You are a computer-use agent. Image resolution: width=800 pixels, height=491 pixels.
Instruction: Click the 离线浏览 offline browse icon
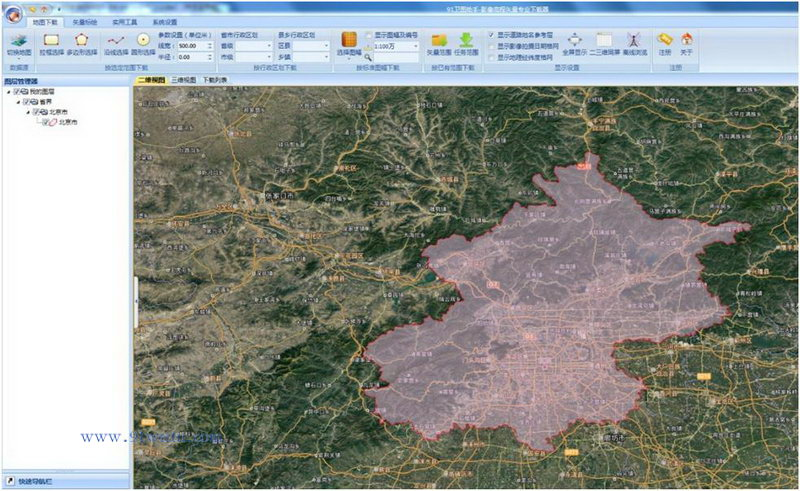[634, 40]
